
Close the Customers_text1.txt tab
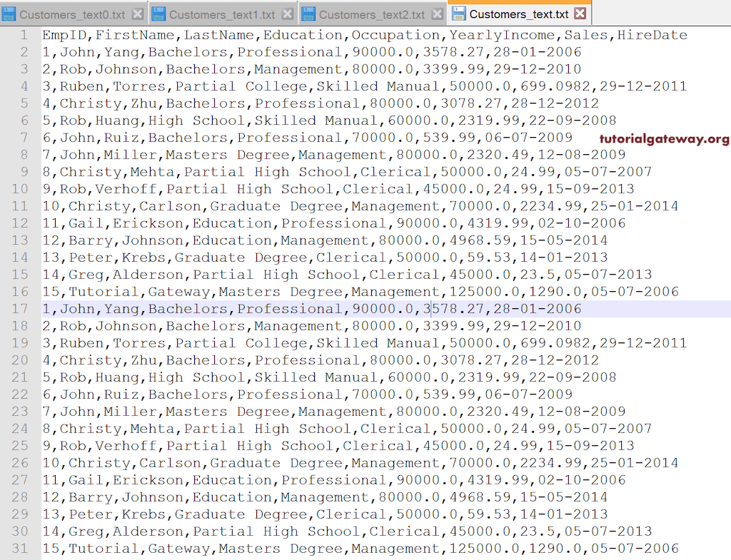click(x=287, y=14)
